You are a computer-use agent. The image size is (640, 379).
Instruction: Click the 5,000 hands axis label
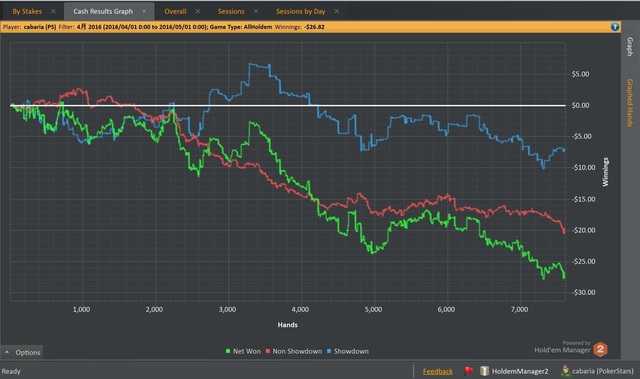coord(373,310)
